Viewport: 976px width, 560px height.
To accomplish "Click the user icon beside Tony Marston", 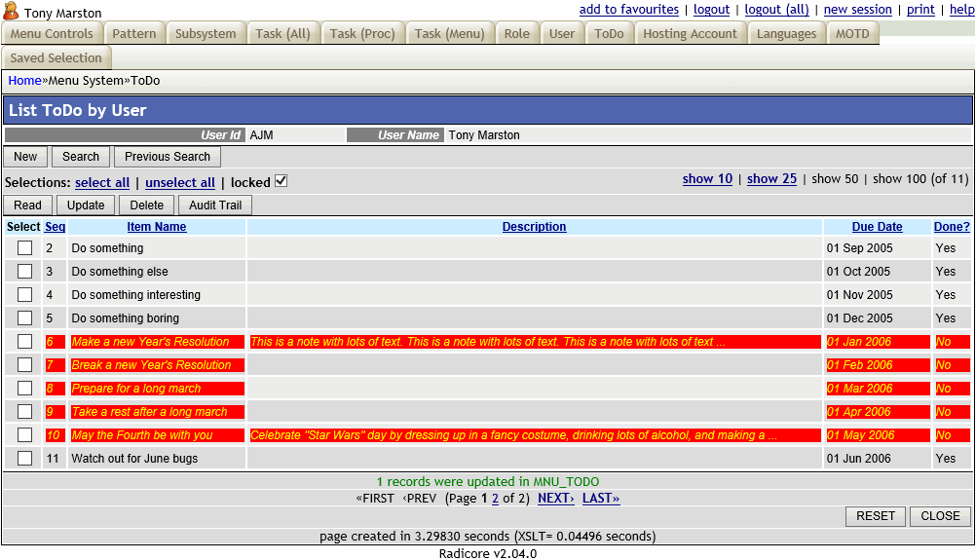I will click(11, 12).
